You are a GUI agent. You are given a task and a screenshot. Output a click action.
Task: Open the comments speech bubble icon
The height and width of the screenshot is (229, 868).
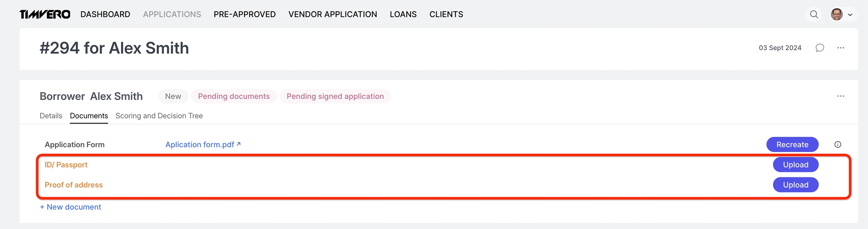[x=820, y=48]
